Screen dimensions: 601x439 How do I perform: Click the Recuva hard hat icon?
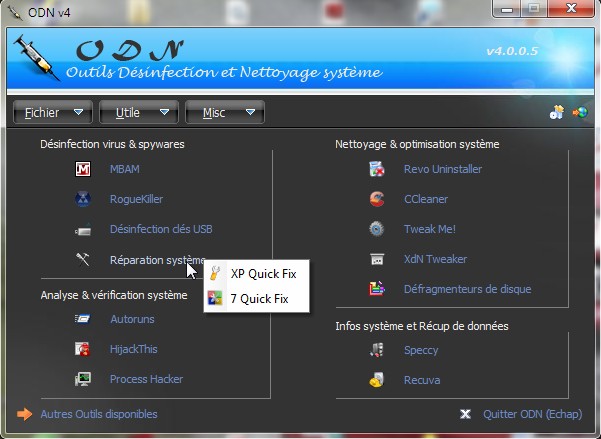click(377, 380)
